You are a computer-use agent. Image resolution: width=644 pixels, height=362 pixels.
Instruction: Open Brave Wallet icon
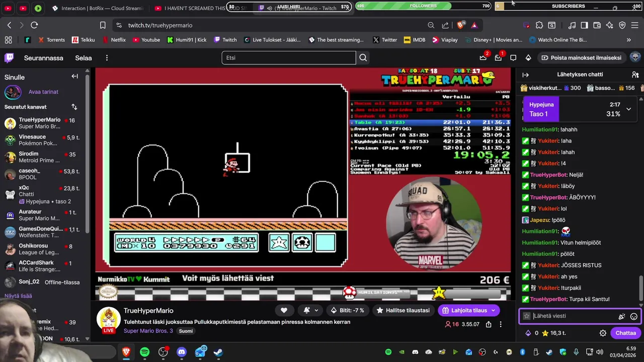pos(597,25)
